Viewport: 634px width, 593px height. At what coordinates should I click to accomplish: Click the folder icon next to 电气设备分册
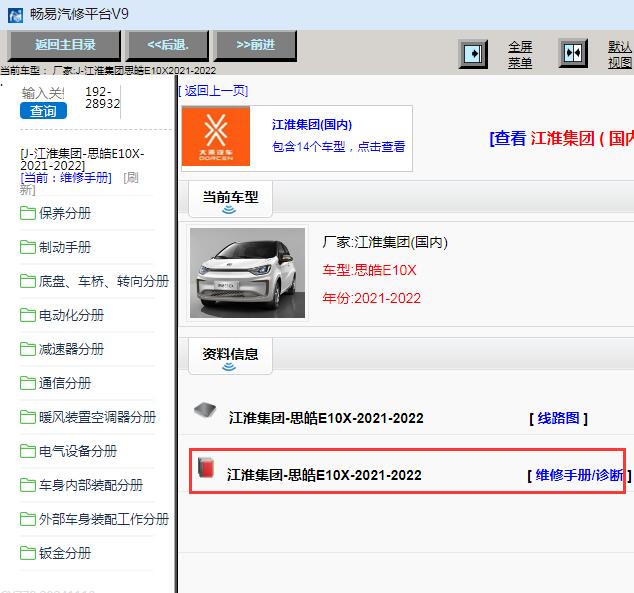pyautogui.click(x=27, y=451)
